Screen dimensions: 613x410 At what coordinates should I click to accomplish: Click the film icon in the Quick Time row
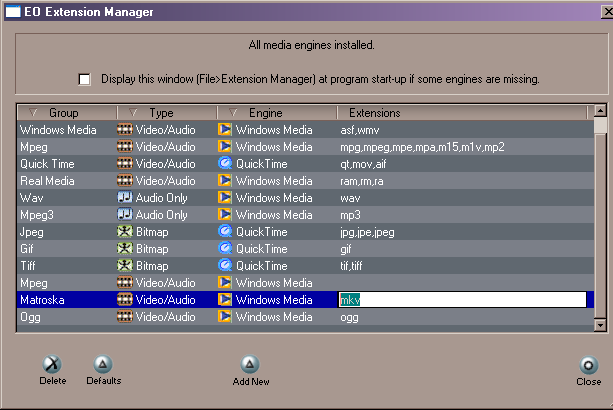coord(125,163)
